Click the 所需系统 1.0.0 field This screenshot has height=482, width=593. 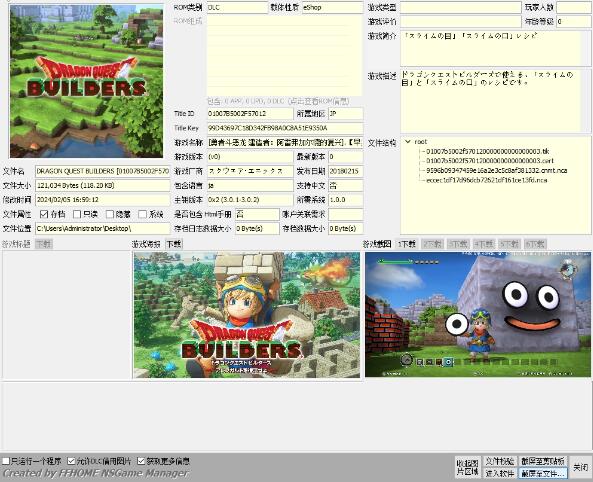(346, 200)
